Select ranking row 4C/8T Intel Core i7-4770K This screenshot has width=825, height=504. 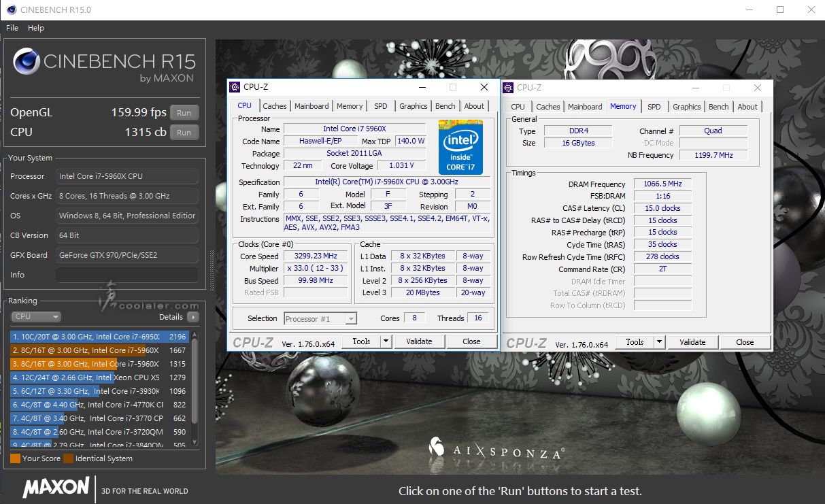tap(99, 405)
